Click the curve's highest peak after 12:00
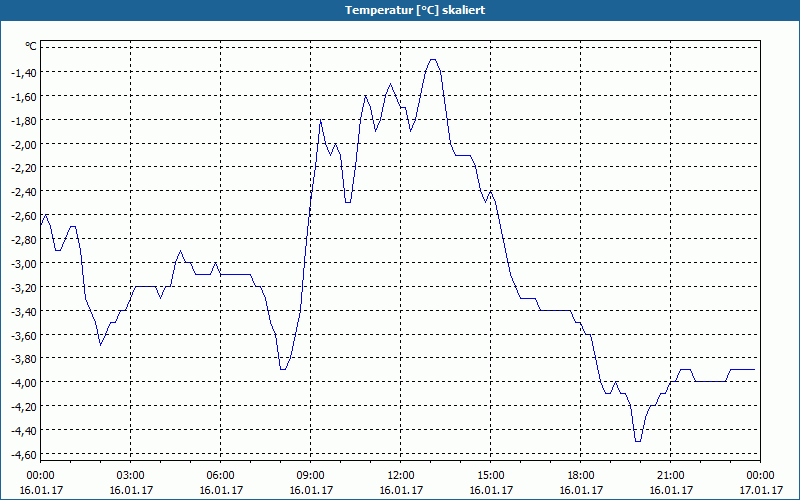This screenshot has width=800, height=500. pos(433,60)
